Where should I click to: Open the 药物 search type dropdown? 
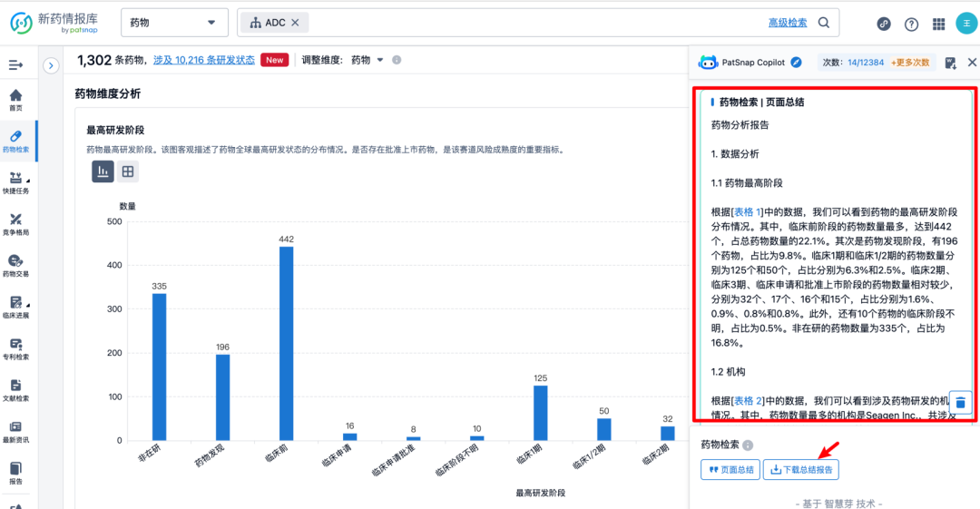[x=173, y=23]
